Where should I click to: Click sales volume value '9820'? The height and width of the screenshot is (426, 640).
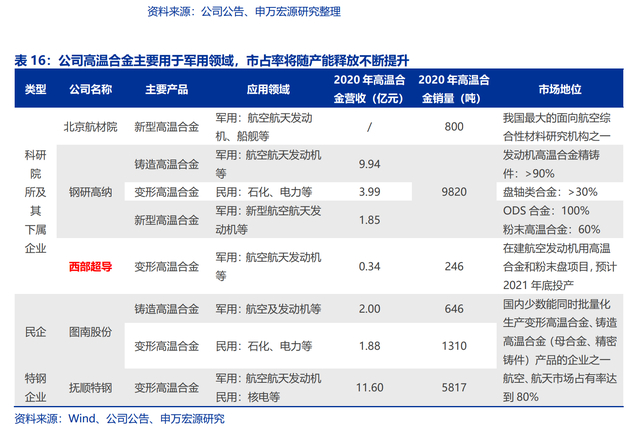454,192
